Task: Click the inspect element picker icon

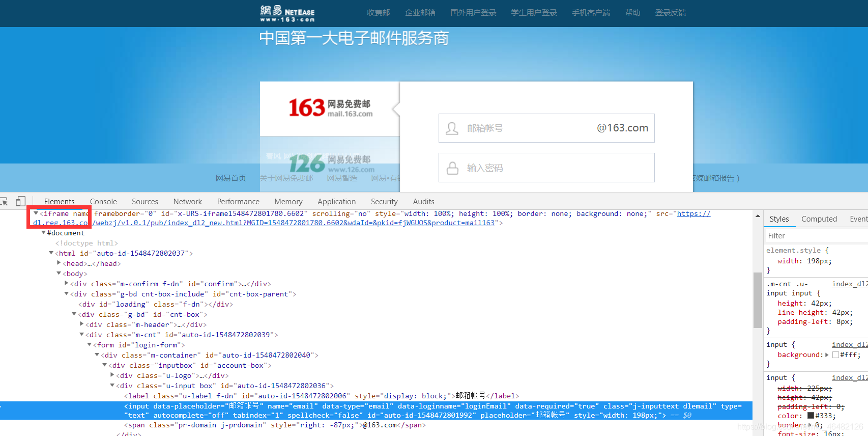Action: coord(4,201)
